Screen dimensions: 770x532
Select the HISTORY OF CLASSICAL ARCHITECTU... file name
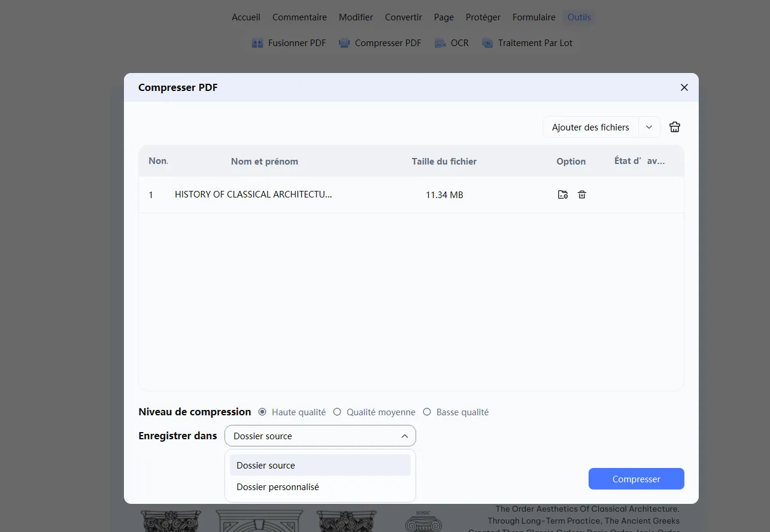click(x=253, y=194)
